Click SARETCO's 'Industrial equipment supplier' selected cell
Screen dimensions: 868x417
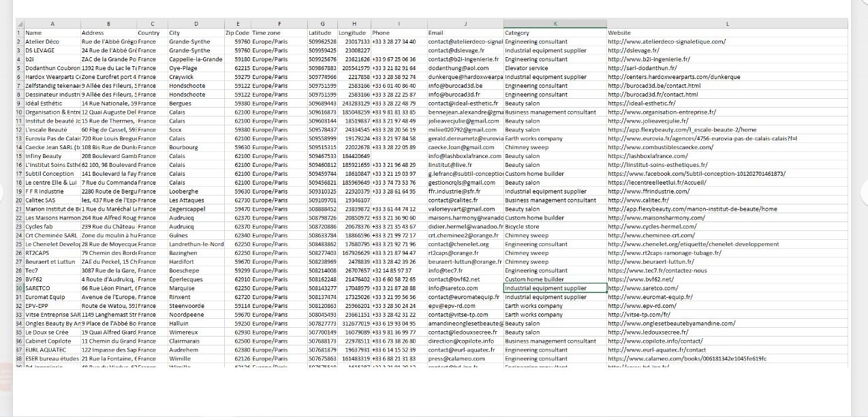[555, 288]
